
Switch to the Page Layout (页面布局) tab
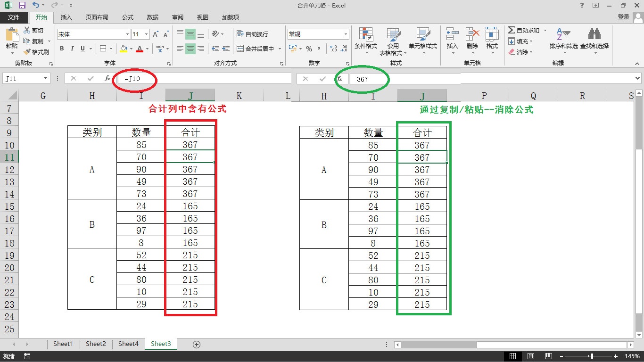(97, 17)
